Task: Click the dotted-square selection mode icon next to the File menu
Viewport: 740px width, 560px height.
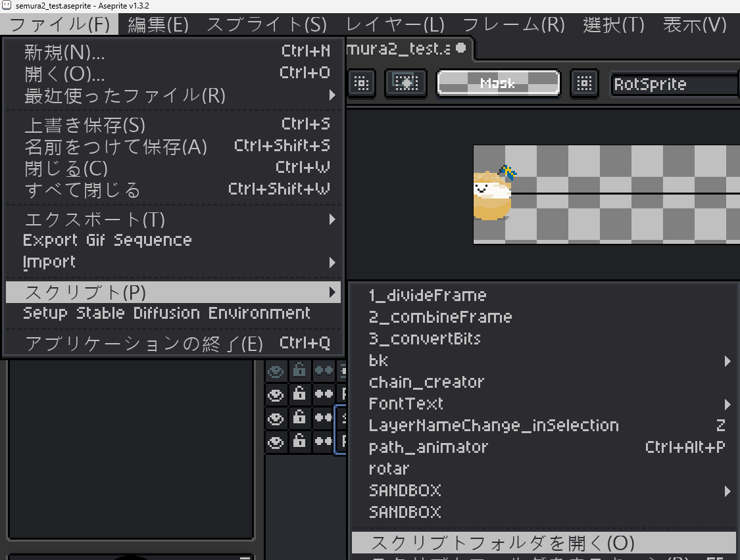Action: click(362, 83)
